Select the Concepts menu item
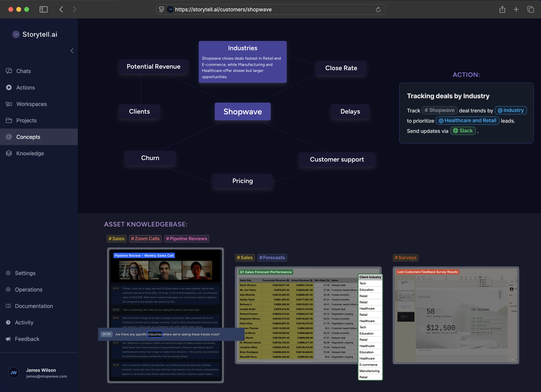 coord(28,137)
